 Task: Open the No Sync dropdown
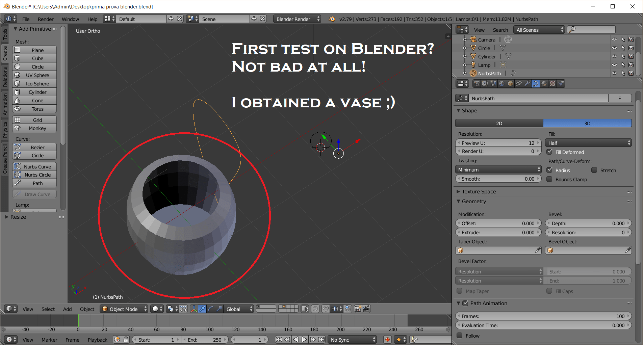coord(353,340)
